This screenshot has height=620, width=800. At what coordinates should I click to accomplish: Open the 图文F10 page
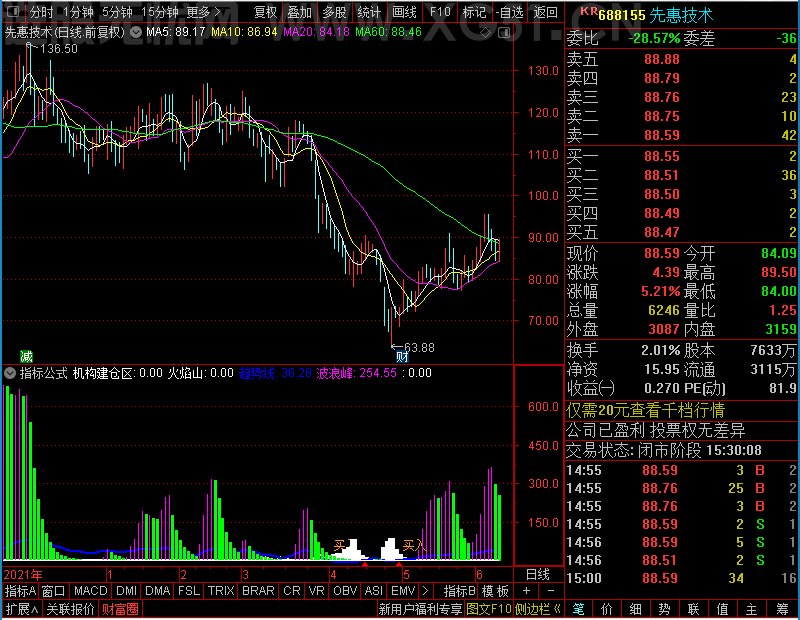point(489,609)
